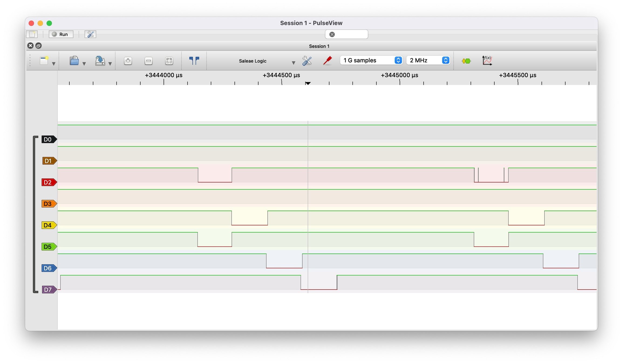The width and height of the screenshot is (623, 364).
Task: Click the zoom out icon
Action: coord(148,61)
